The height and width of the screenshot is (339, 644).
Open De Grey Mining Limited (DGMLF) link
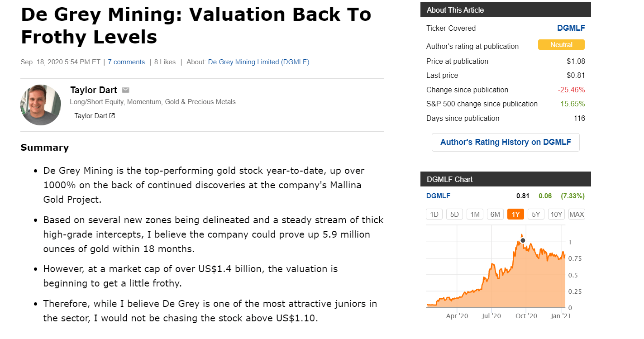pos(258,62)
